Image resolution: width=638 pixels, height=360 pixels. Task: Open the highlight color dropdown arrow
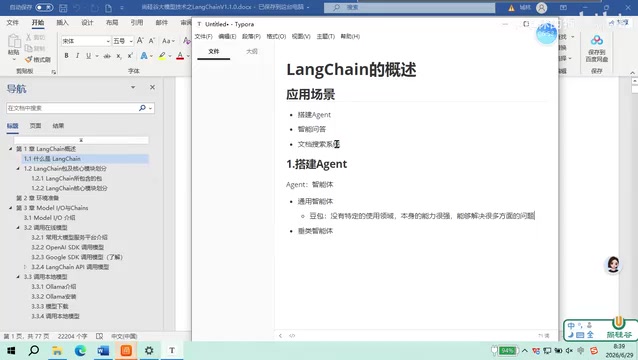point(170,56)
